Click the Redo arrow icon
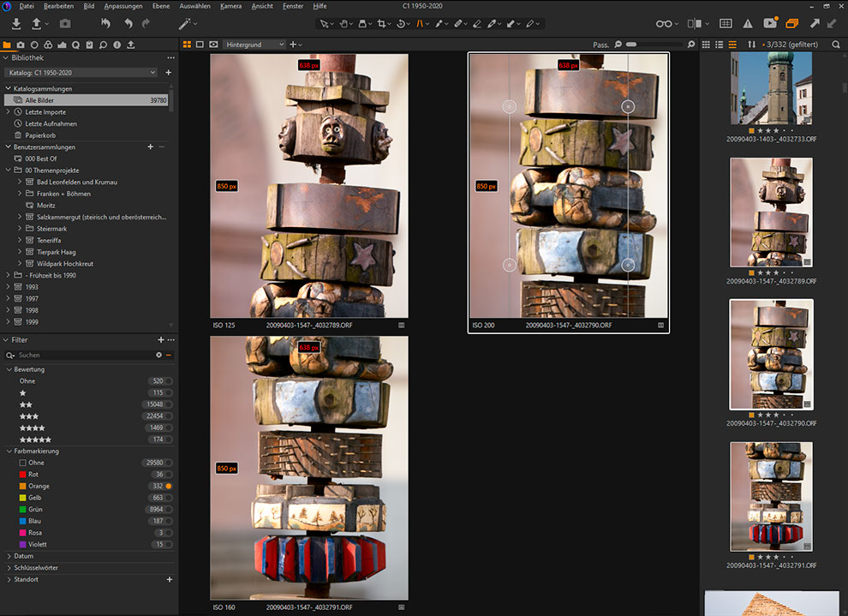 coord(146,24)
